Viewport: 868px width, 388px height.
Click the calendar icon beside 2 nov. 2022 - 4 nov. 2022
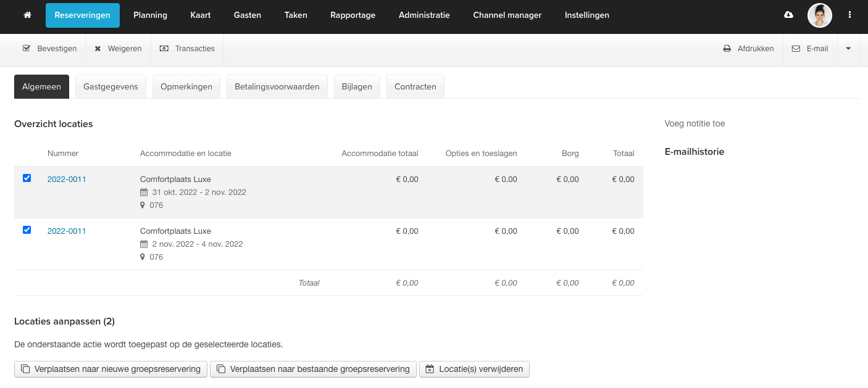pyautogui.click(x=144, y=244)
